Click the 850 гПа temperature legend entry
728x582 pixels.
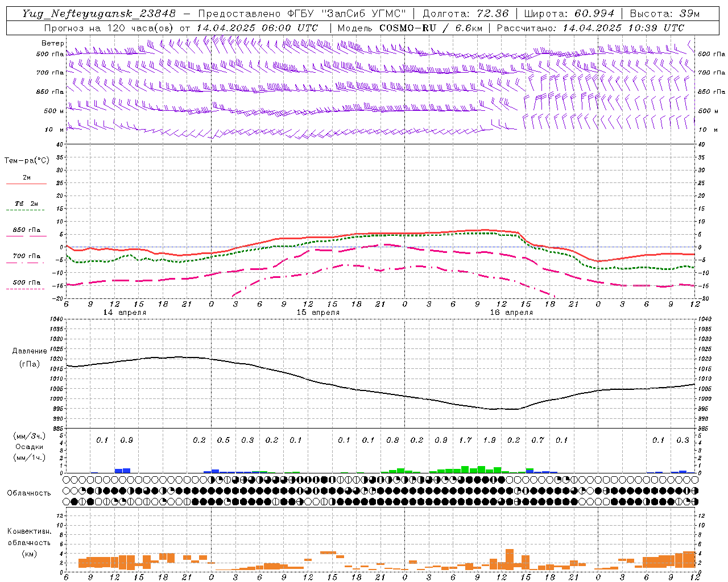(26, 230)
